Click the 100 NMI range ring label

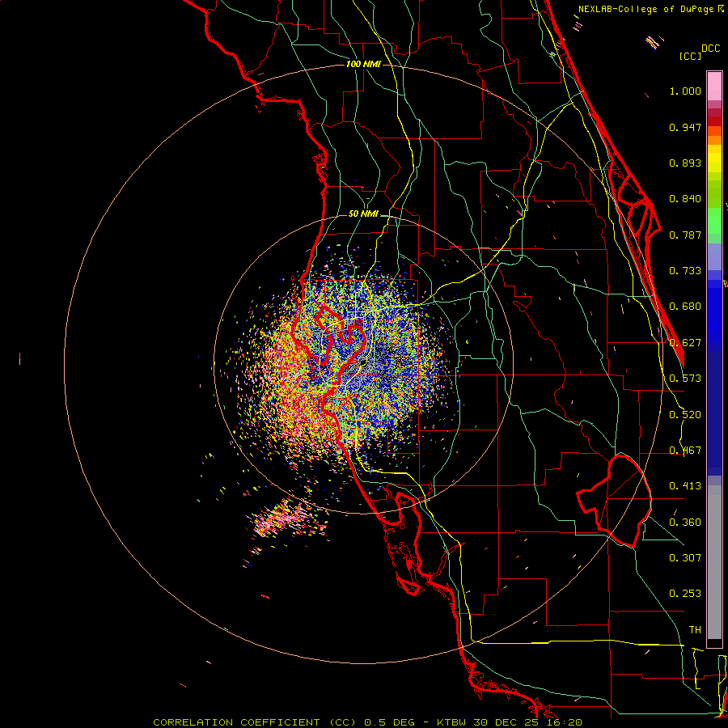(363, 64)
